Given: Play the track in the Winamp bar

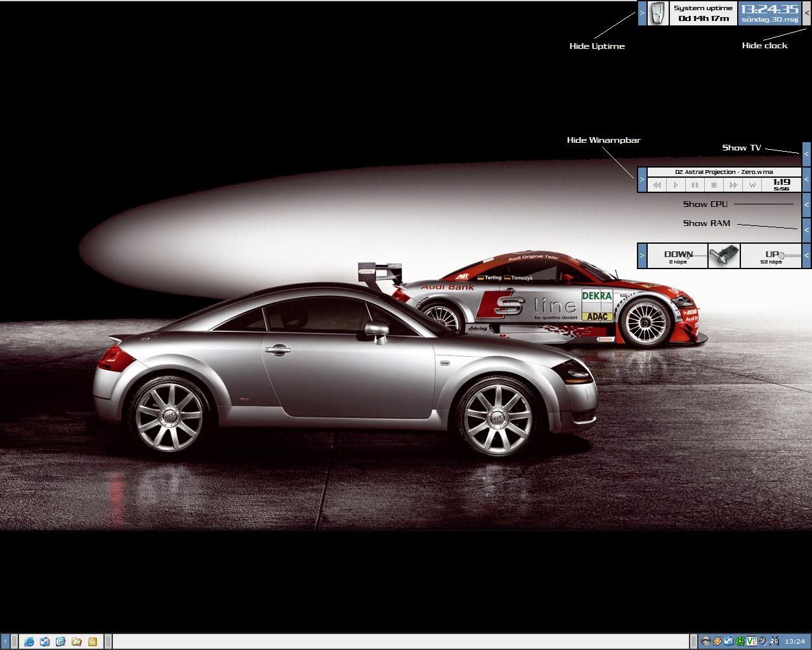Looking at the screenshot, I should point(676,185).
